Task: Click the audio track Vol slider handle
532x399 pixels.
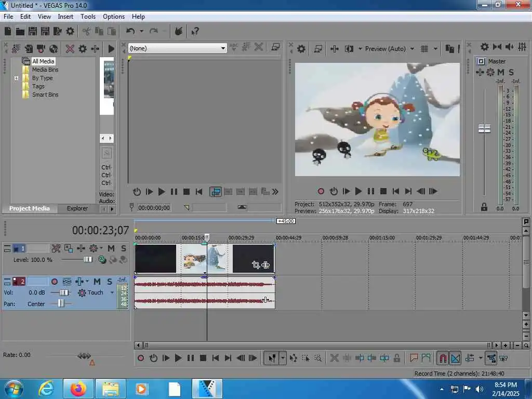Action: 63,292
